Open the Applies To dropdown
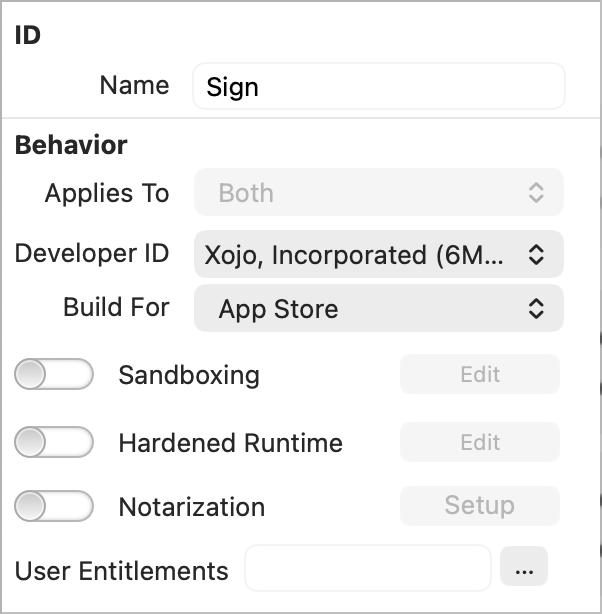This screenshot has width=602, height=614. [x=378, y=193]
